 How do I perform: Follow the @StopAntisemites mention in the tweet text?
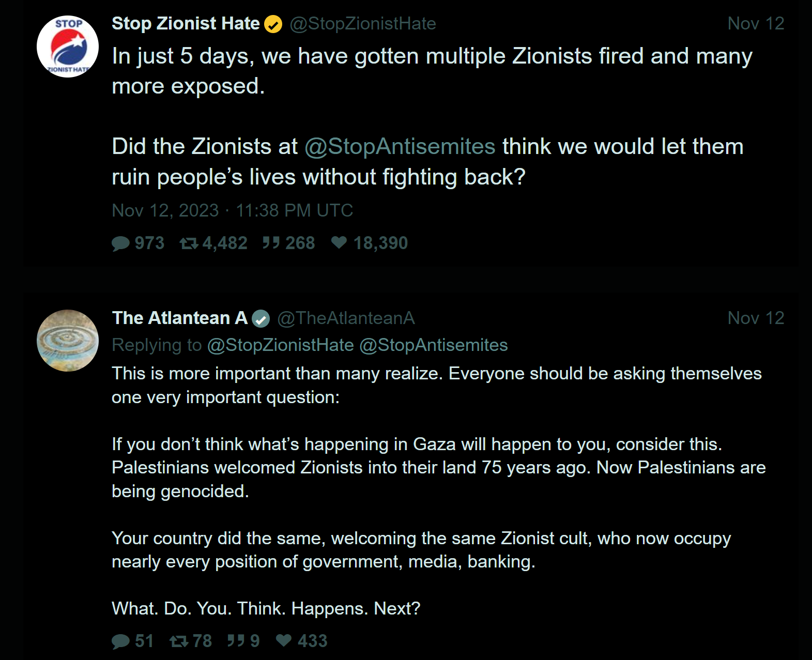point(400,147)
